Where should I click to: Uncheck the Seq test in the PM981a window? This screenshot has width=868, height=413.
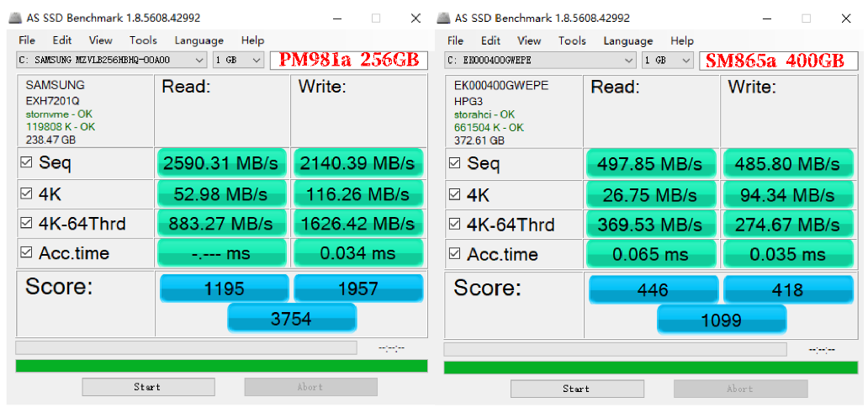tap(25, 163)
